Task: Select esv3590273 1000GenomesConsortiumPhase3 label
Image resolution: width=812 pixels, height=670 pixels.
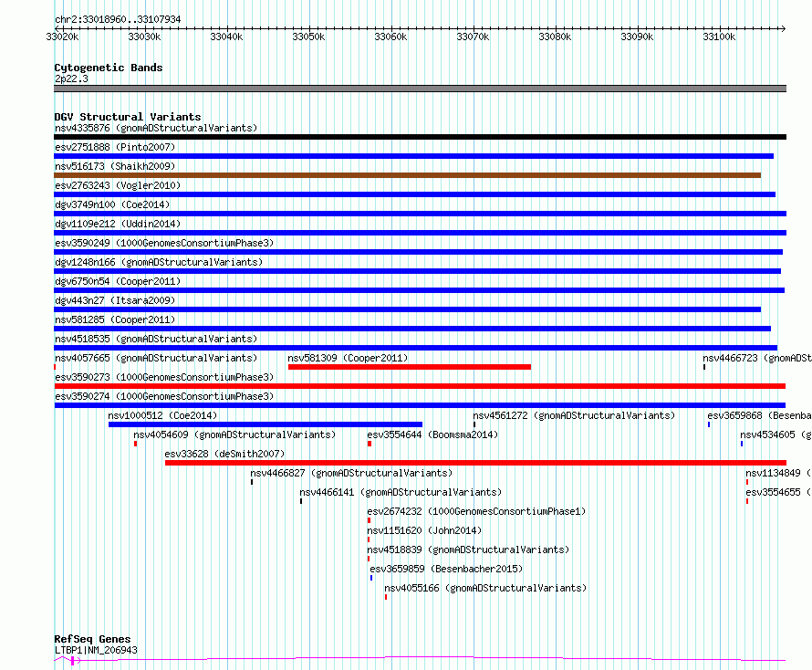Action: (x=164, y=377)
